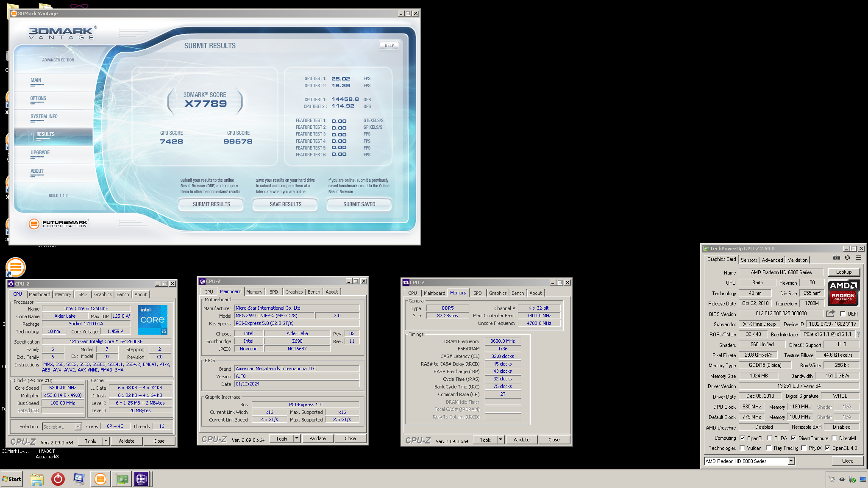Select SPD tab in Memory CPU-Z window

click(478, 293)
